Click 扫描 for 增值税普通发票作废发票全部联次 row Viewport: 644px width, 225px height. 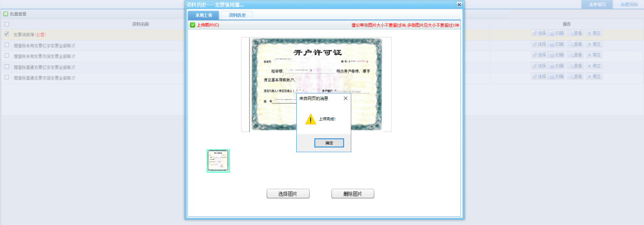tap(556, 77)
